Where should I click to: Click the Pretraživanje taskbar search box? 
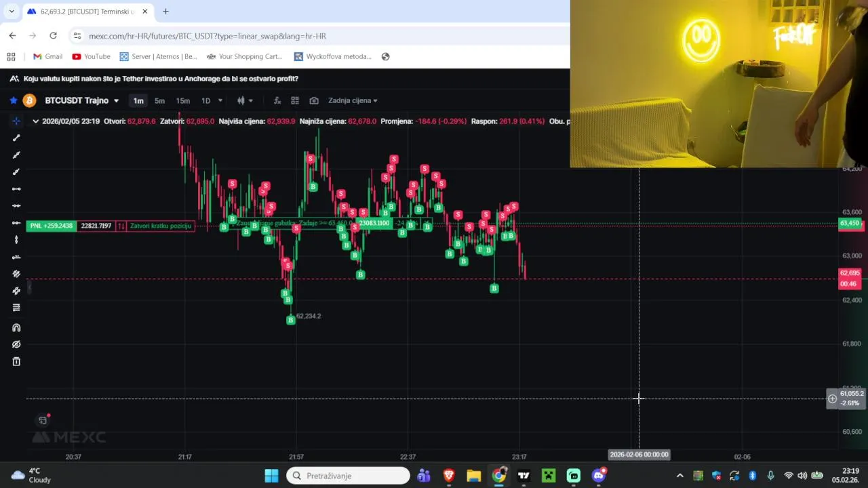pyautogui.click(x=348, y=476)
